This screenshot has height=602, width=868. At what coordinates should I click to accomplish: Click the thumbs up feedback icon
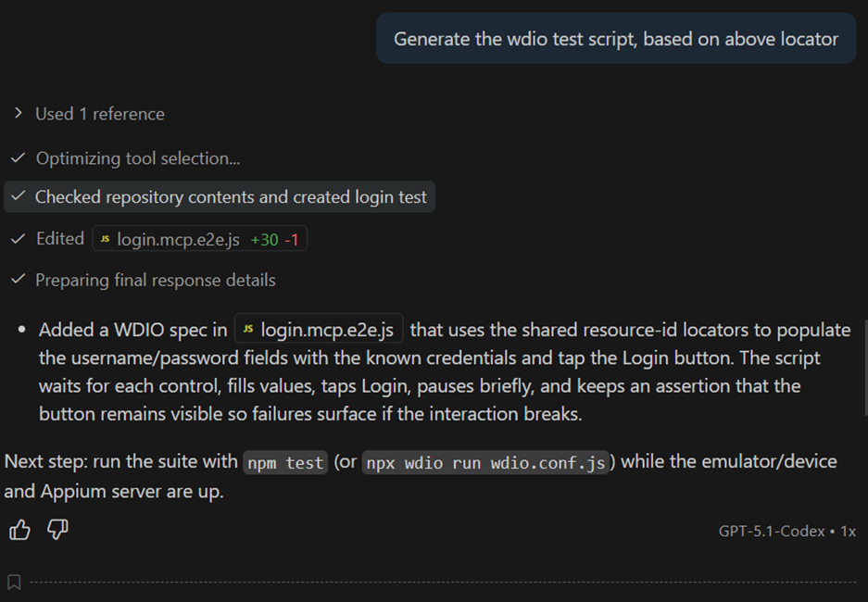(x=19, y=530)
